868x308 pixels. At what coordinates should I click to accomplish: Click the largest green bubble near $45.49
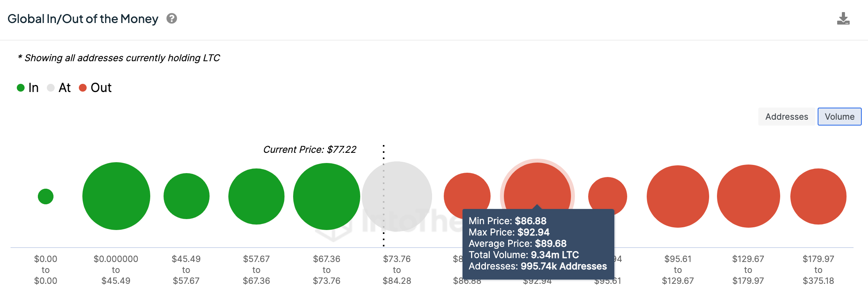click(116, 196)
